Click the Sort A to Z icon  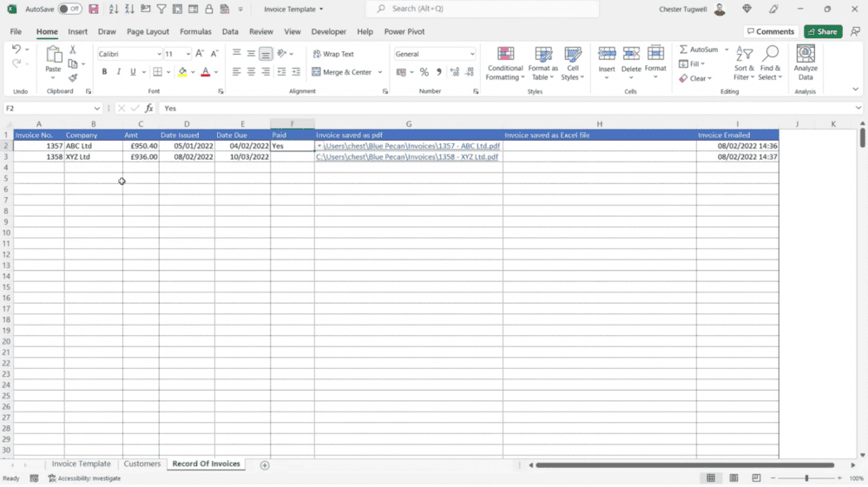click(114, 9)
